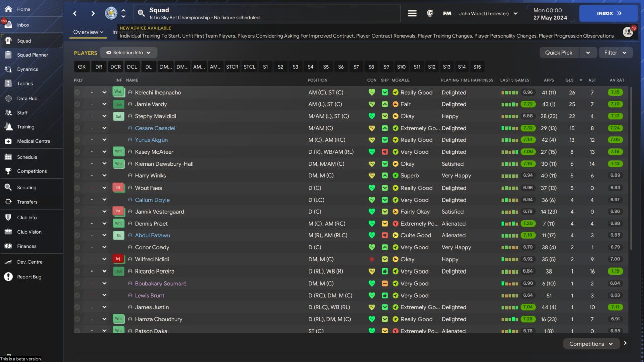This screenshot has width=644, height=362.
Task: Click the Quick Pick button
Action: coord(559,53)
